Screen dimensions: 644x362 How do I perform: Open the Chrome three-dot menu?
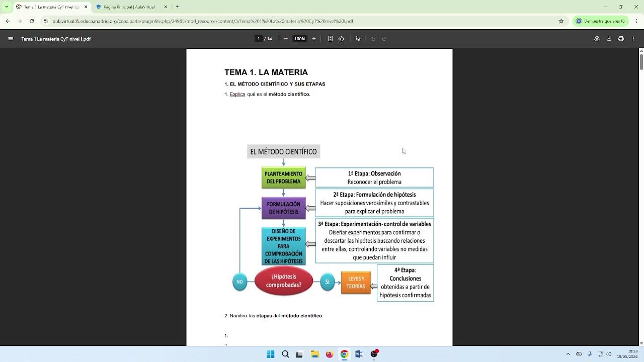[636, 21]
